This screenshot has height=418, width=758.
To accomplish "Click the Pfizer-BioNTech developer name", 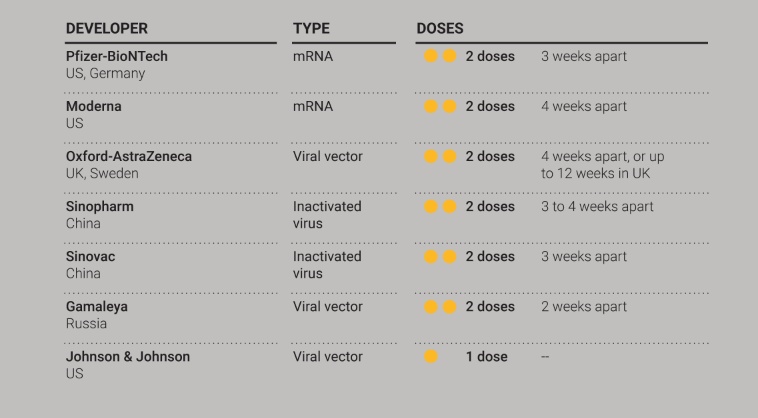I will point(117,57).
